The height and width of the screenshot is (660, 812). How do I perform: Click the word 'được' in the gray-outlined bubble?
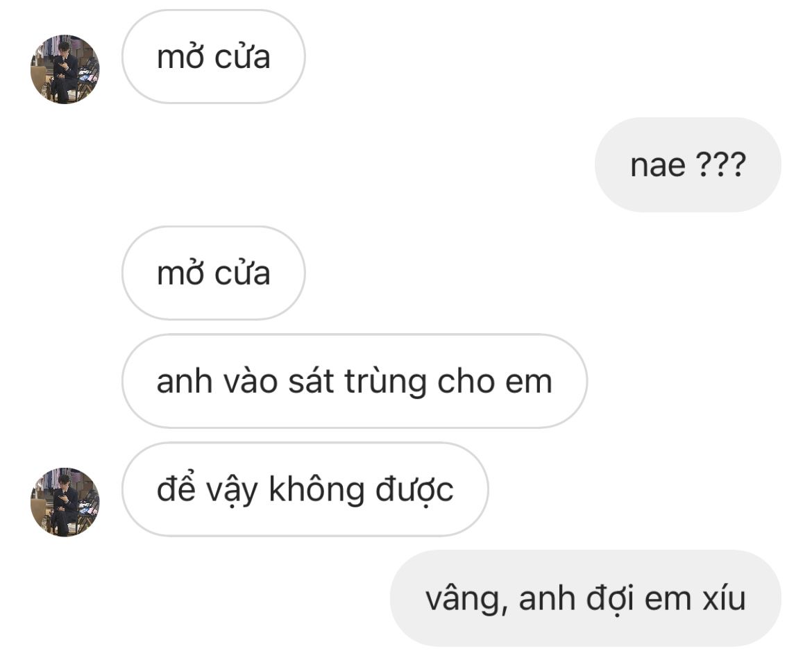(x=414, y=490)
